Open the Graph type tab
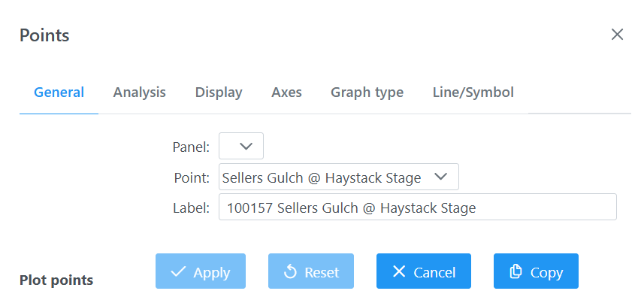This screenshot has height=303, width=644. (x=367, y=92)
